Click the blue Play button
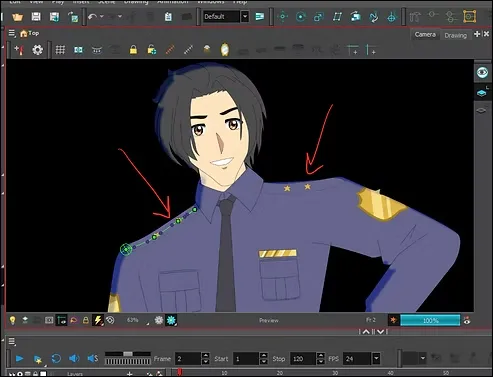The image size is (493, 377). (19, 359)
